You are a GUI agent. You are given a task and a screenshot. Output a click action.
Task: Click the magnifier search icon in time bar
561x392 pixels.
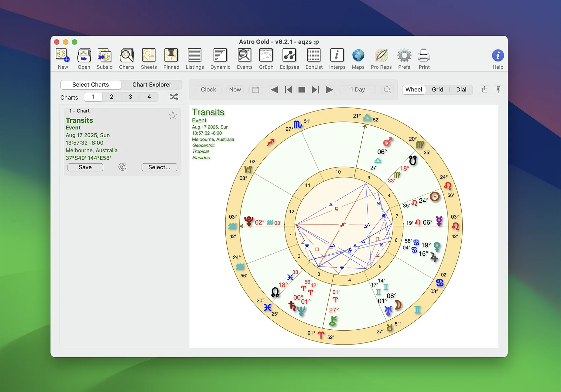[x=387, y=90]
